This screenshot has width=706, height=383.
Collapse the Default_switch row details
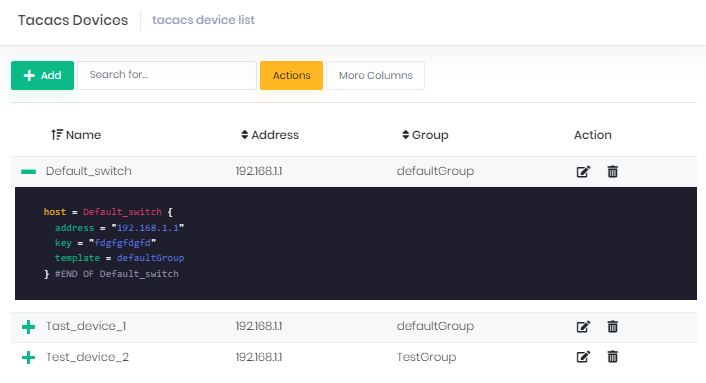28,171
